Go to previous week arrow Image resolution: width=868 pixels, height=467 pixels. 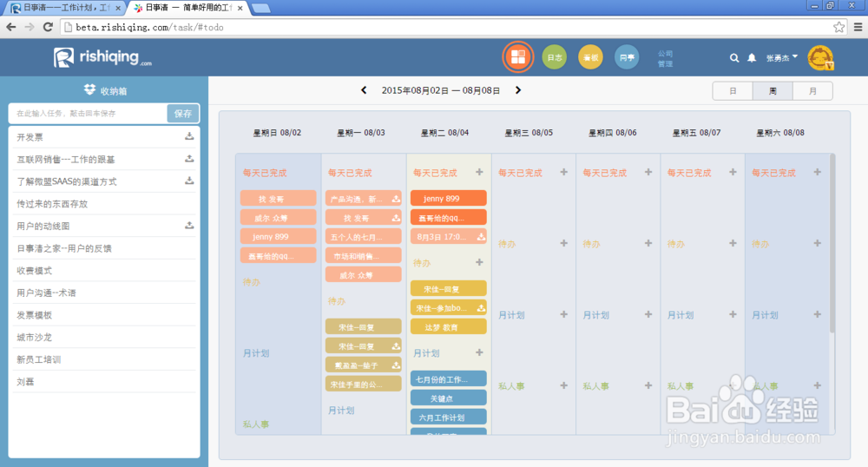pyautogui.click(x=364, y=90)
